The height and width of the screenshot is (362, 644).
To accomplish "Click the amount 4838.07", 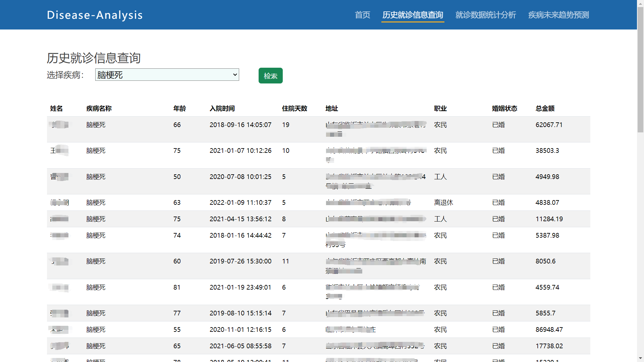I will click(547, 203).
